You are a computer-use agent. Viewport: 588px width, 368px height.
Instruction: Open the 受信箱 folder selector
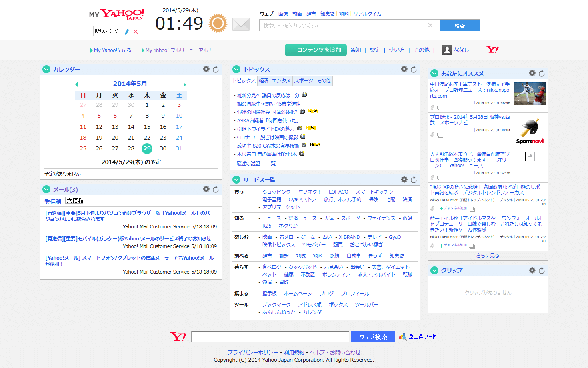pyautogui.click(x=75, y=200)
